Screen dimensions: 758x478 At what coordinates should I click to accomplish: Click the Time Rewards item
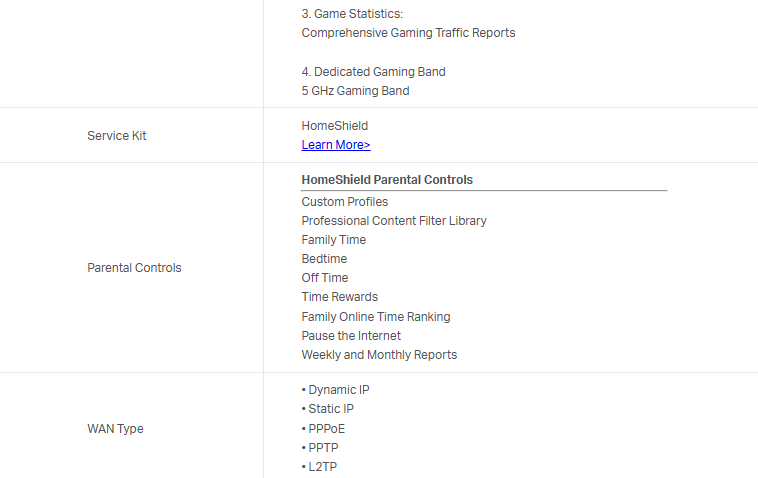point(340,297)
